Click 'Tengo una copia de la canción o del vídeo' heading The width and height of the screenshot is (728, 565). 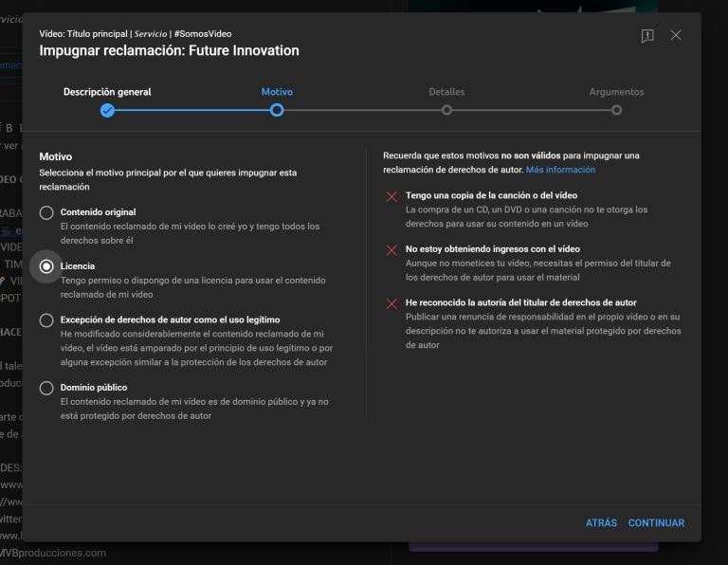tap(491, 195)
